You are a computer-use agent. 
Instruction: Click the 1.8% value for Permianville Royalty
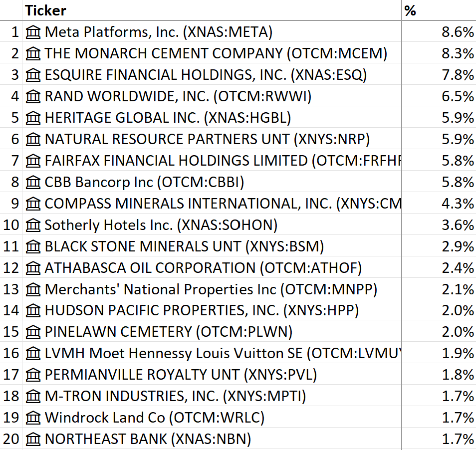[x=458, y=375]
